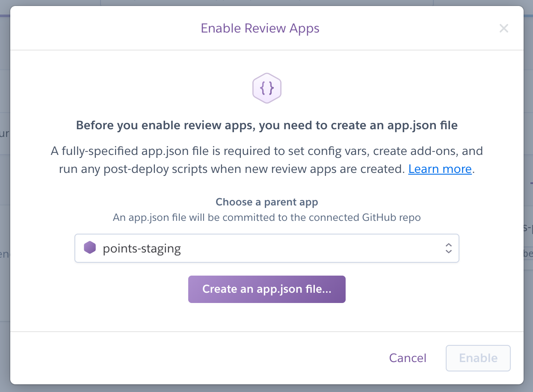Click the description paragraph about config vars
Image resolution: width=533 pixels, height=392 pixels.
(x=266, y=160)
